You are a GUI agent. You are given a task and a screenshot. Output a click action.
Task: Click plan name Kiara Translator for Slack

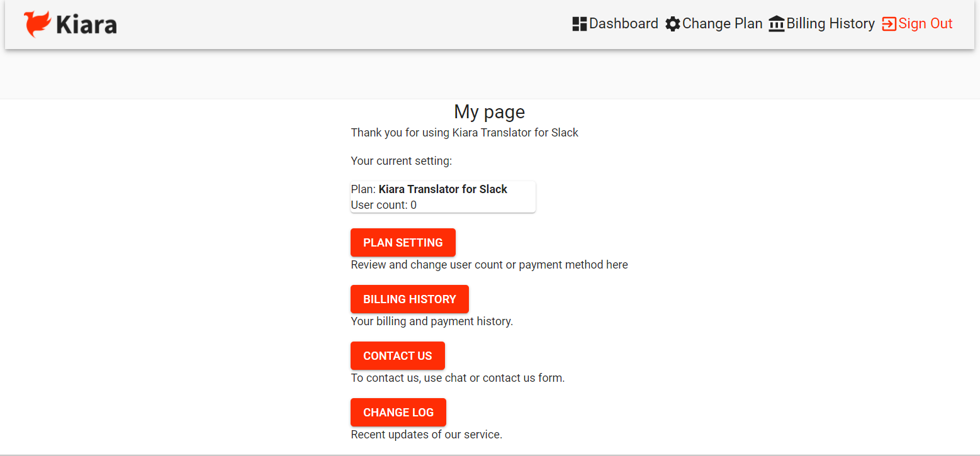(x=443, y=189)
